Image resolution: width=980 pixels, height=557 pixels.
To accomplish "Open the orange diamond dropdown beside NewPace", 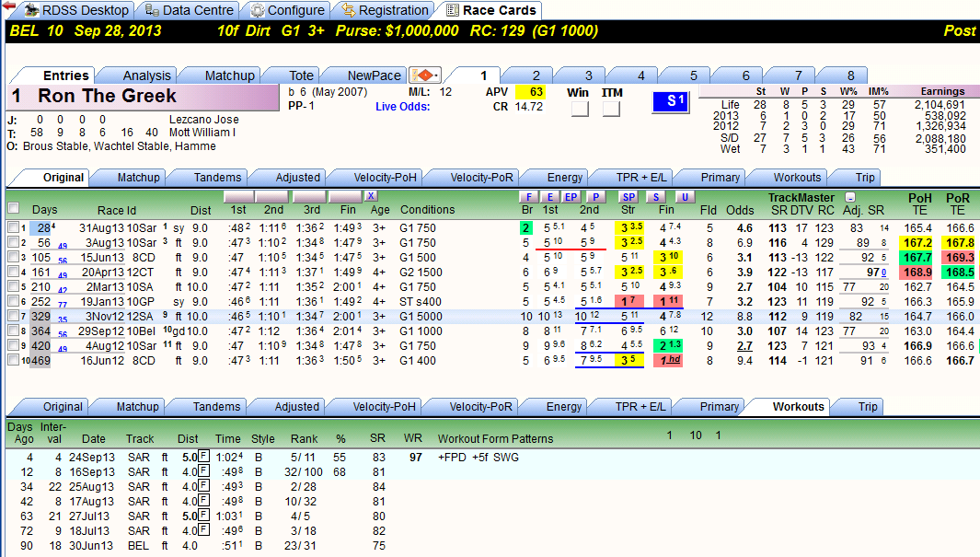I will (425, 75).
